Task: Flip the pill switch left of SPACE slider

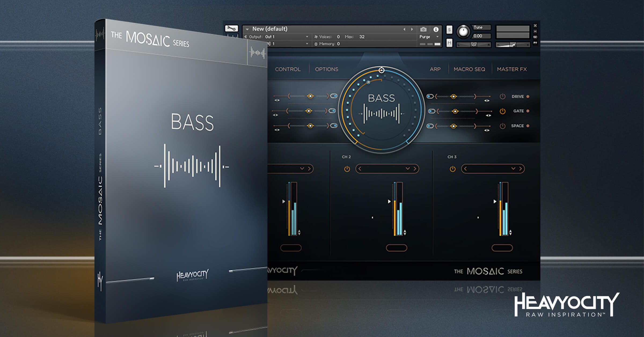Action: [430, 126]
